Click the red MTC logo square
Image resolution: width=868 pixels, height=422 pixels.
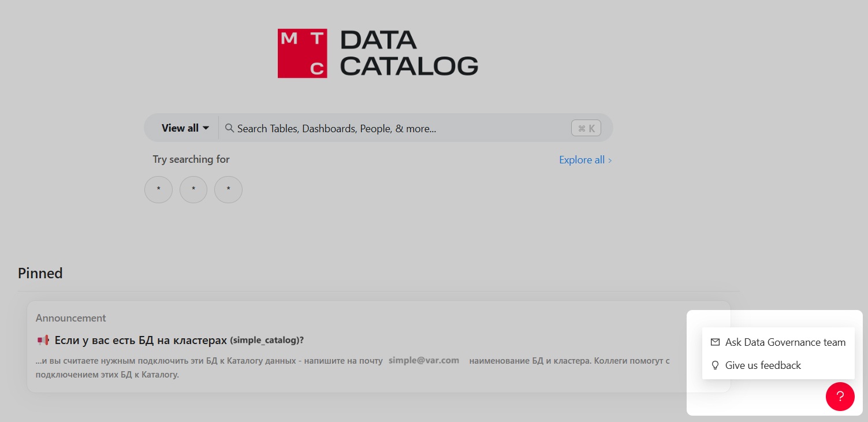302,53
